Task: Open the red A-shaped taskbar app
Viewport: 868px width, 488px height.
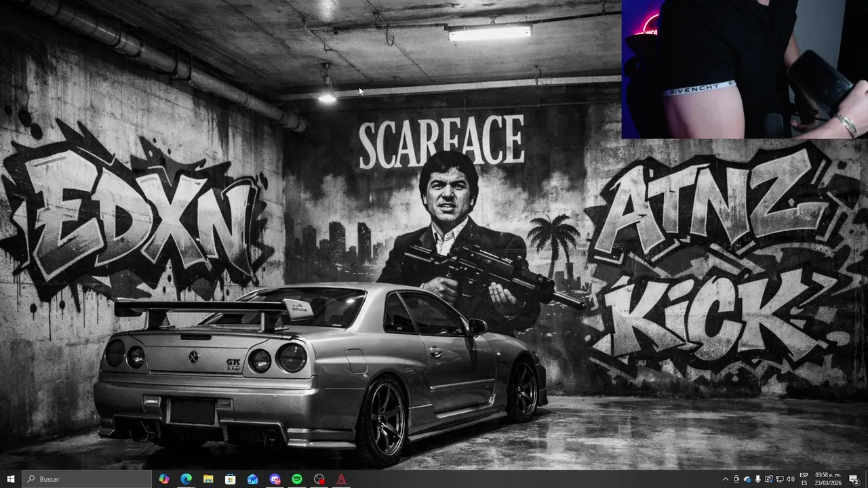Action: click(x=341, y=479)
